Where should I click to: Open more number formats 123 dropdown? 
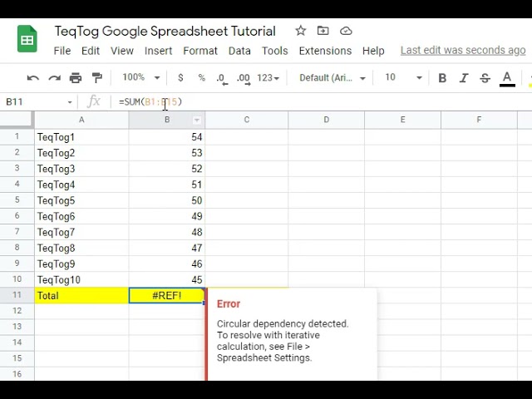click(x=268, y=78)
